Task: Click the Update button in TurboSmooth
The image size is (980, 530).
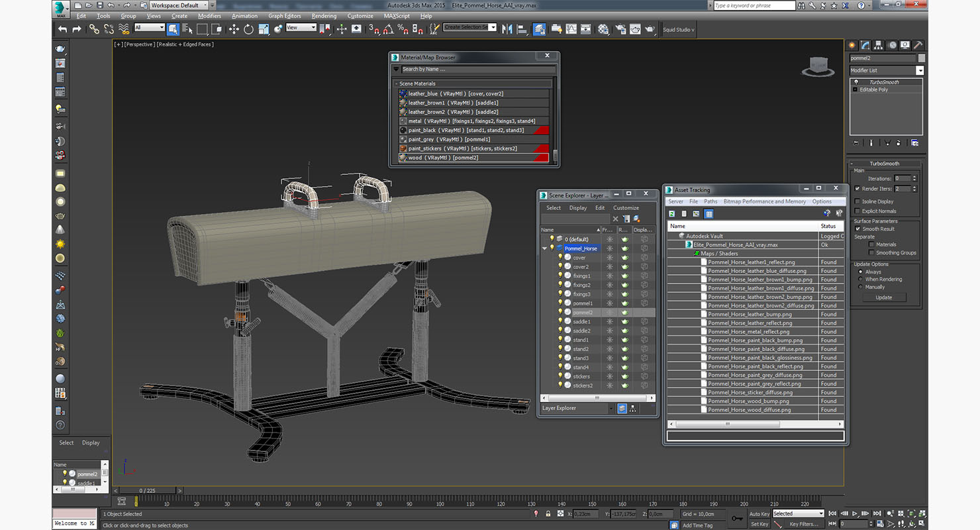Action: tap(884, 297)
